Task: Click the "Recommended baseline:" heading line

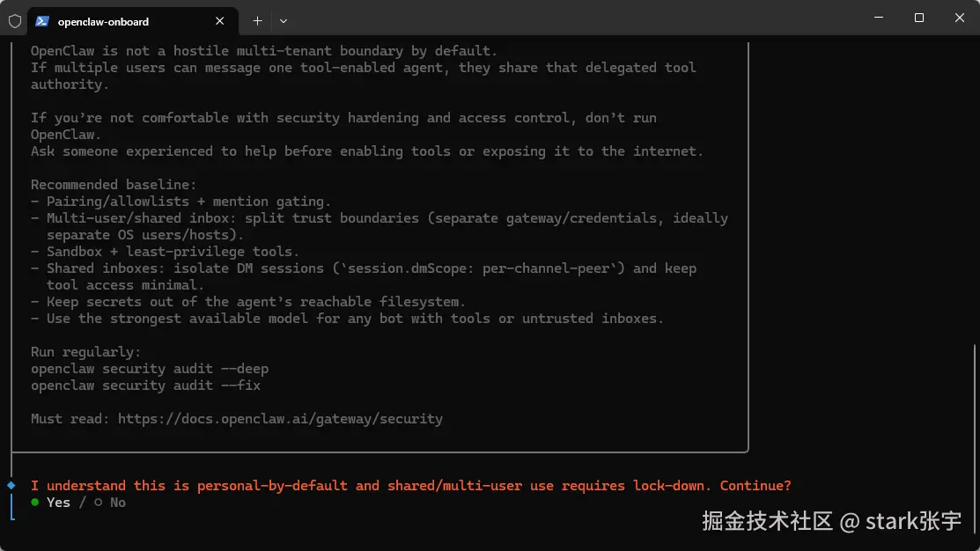Action: pyautogui.click(x=114, y=185)
